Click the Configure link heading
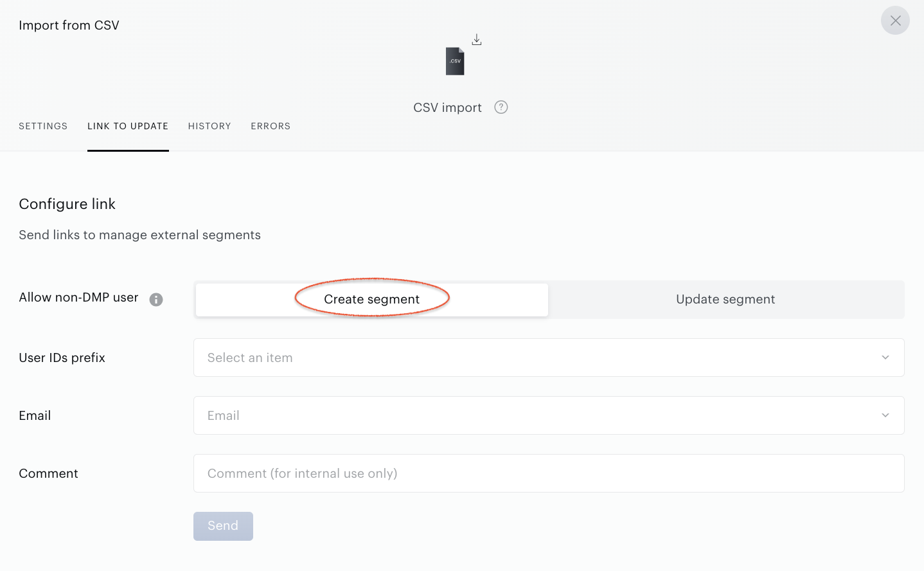The image size is (924, 571). tap(67, 204)
